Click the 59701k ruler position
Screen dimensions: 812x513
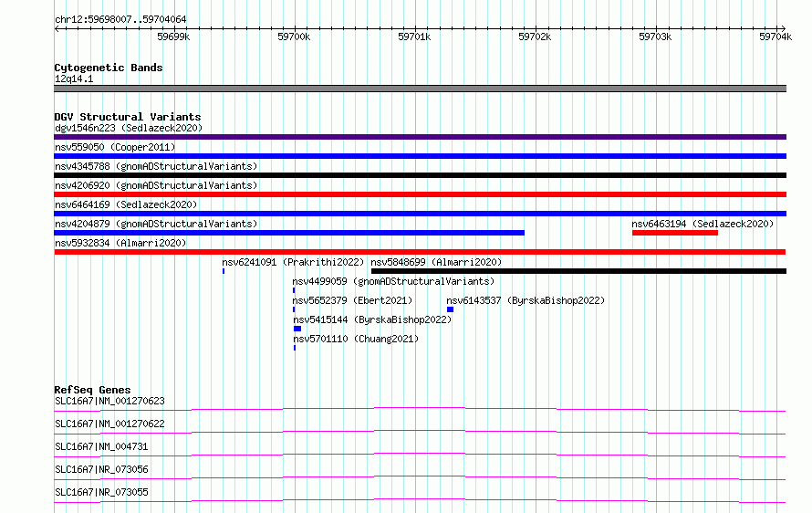pyautogui.click(x=414, y=37)
